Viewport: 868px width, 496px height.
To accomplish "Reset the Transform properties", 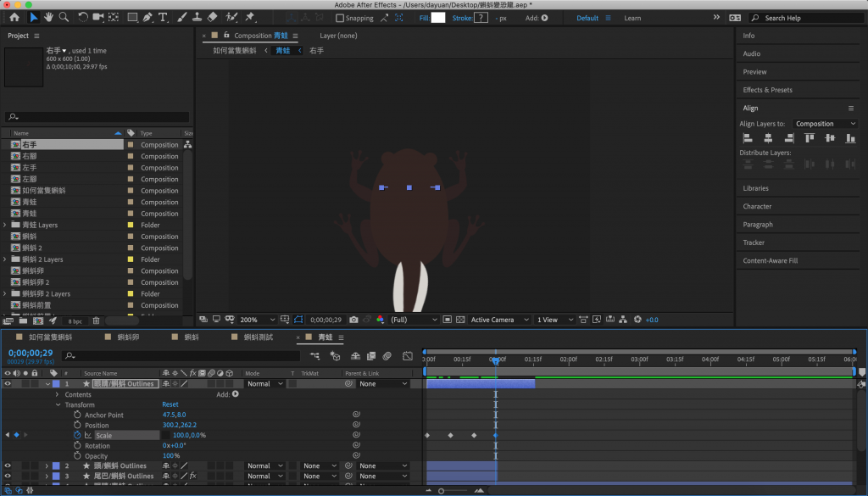I will [170, 404].
